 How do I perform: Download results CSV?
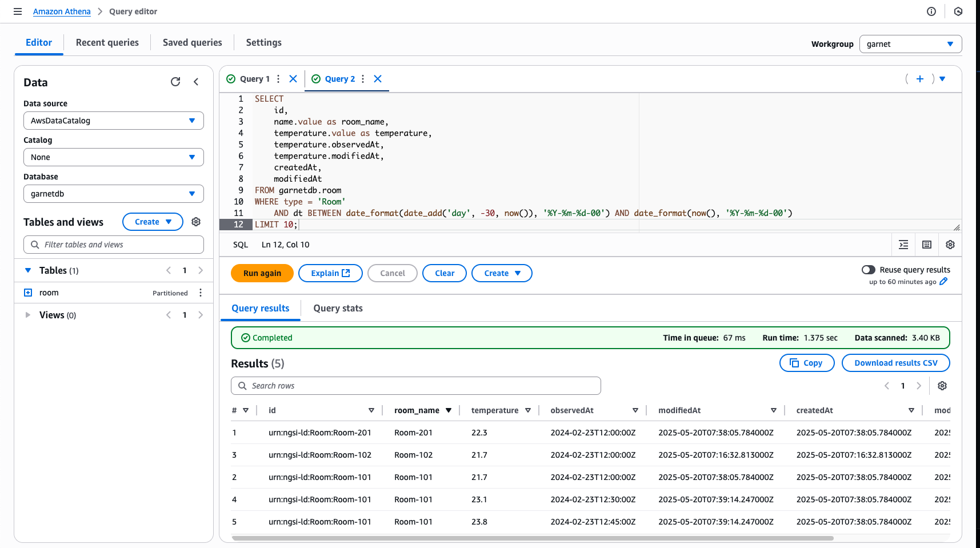coord(895,363)
